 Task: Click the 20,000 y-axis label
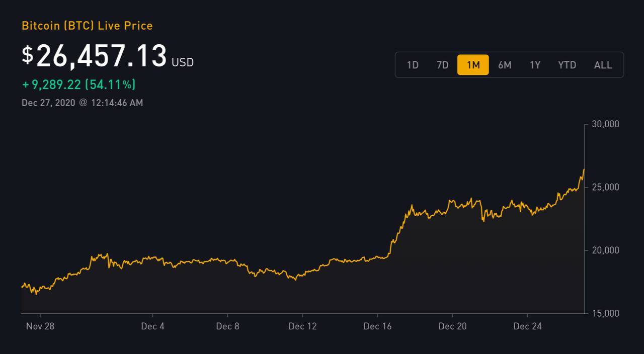pos(605,250)
